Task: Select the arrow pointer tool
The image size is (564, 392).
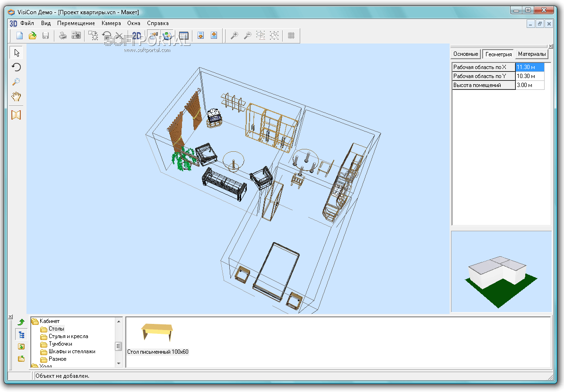Action: tap(16, 53)
